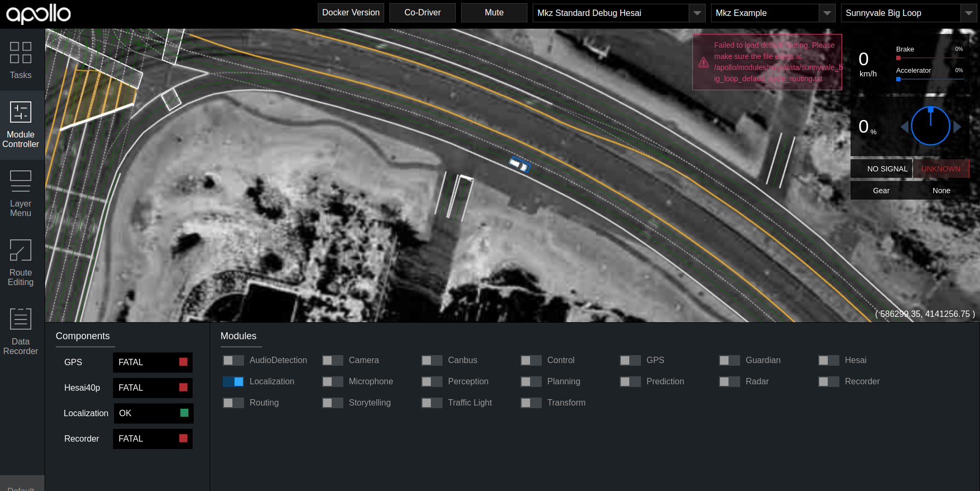
Task: Select the Modules panel heading
Action: click(x=238, y=336)
